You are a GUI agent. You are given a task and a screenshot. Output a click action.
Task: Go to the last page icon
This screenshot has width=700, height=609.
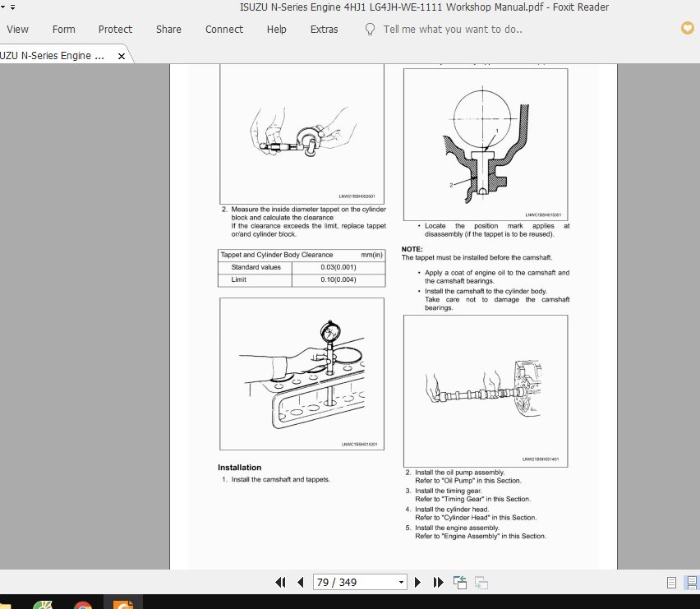(x=439, y=582)
